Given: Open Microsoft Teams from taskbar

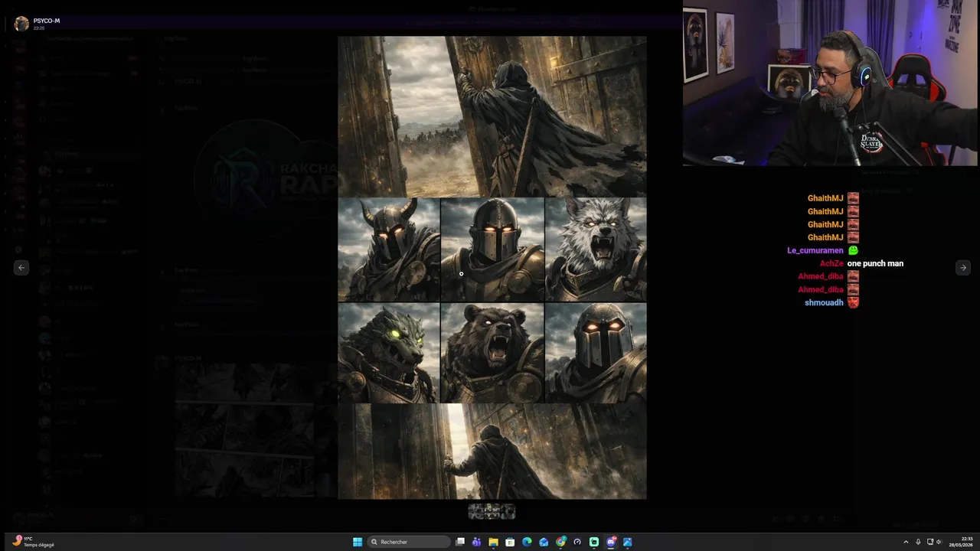Looking at the screenshot, I should (476, 542).
